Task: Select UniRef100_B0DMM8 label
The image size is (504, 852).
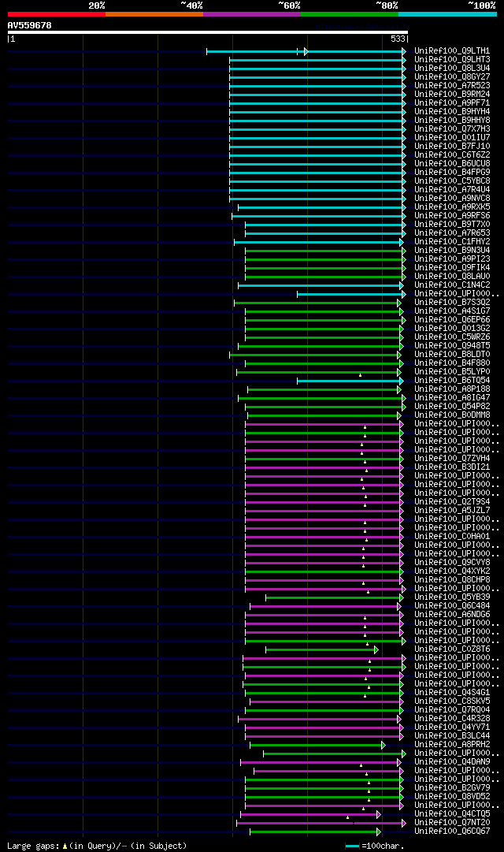Action: pos(452,415)
